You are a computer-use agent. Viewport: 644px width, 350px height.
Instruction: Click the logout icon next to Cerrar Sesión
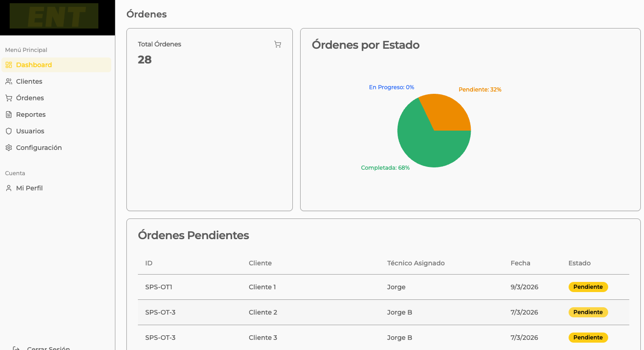[x=17, y=348]
